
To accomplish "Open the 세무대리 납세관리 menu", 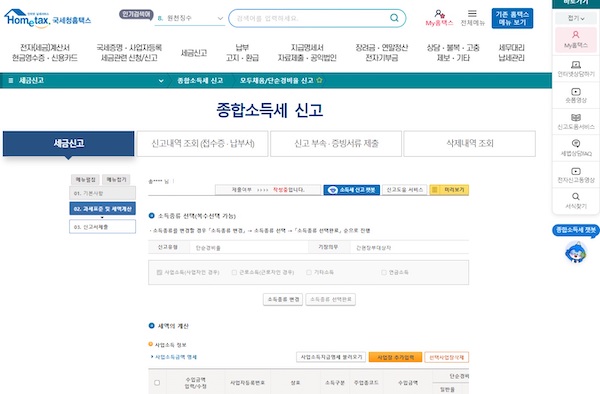I will pyautogui.click(x=511, y=53).
